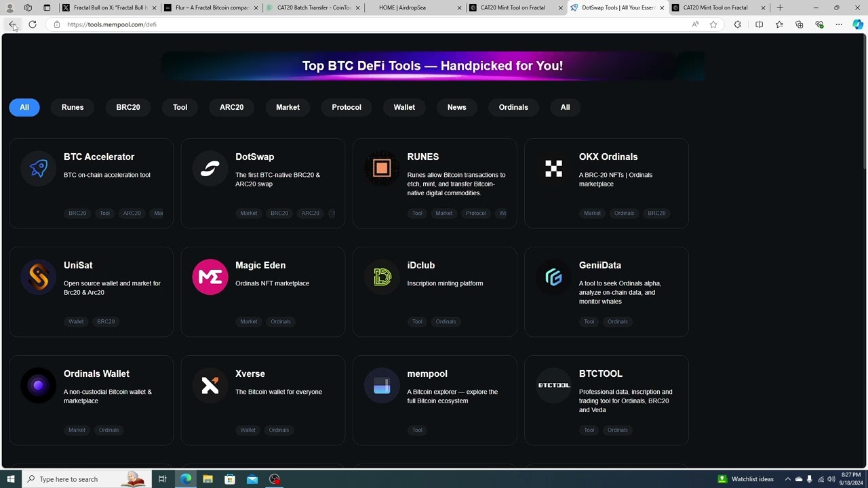
Task: Click Tool tag on mempool card
Action: click(417, 430)
